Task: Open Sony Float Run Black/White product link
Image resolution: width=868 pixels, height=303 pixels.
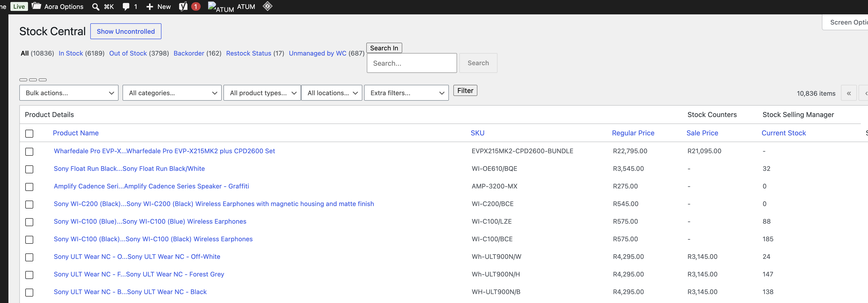Action: [129, 169]
